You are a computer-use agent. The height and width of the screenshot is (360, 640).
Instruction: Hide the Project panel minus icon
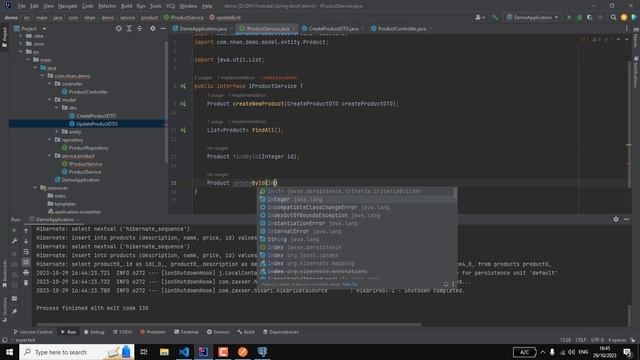(163, 29)
